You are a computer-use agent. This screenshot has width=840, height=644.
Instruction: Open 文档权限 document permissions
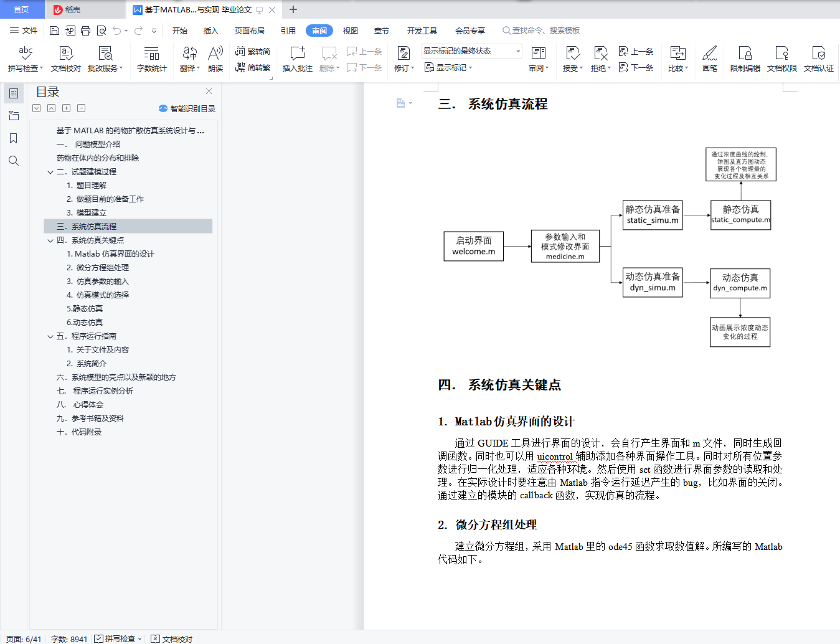[x=782, y=59]
